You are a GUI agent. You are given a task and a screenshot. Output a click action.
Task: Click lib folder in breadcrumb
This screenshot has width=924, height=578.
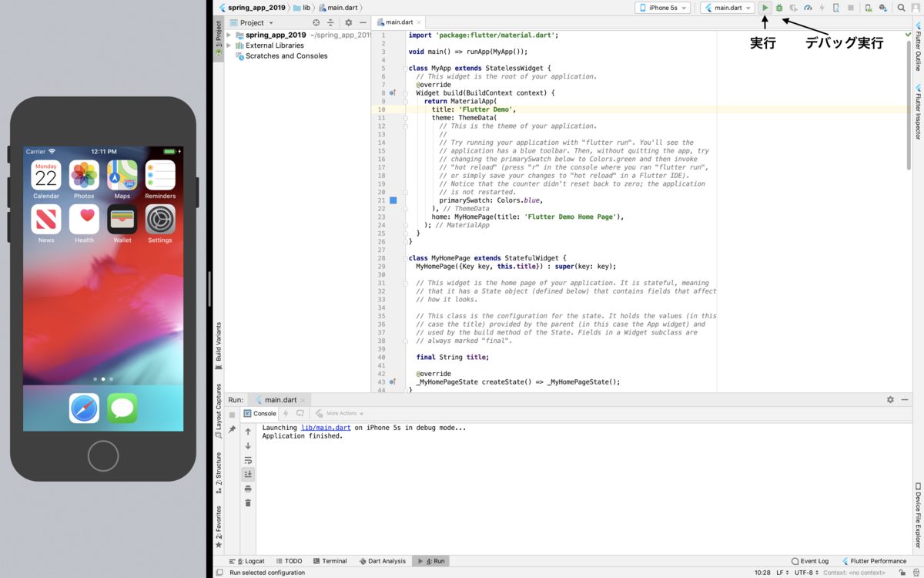point(302,8)
